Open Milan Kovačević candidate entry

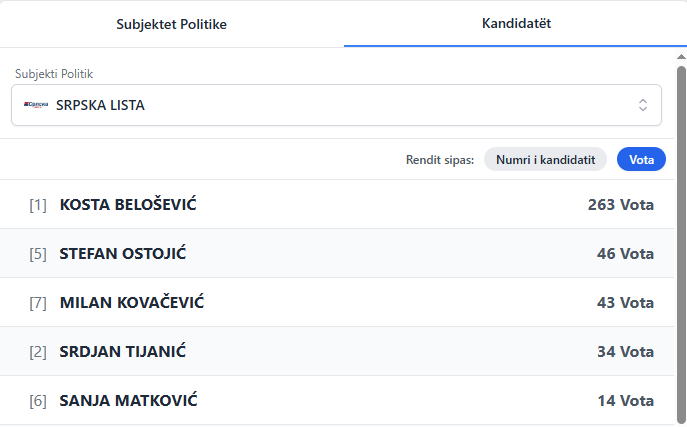click(x=133, y=303)
